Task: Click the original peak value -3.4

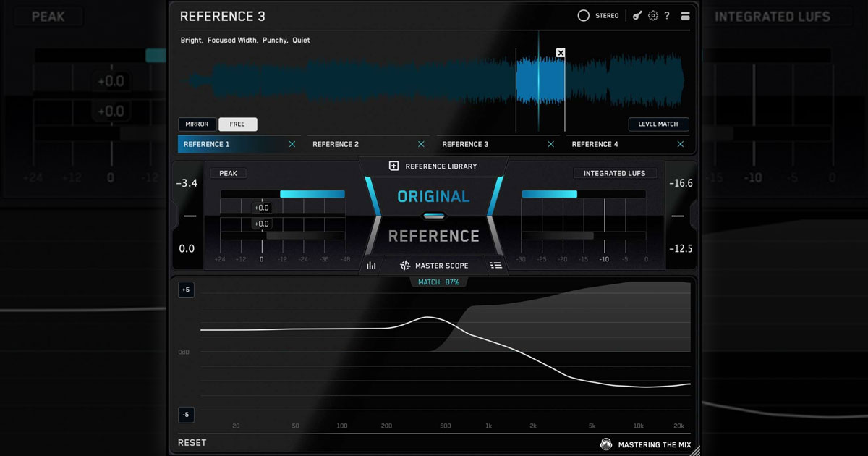Action: 187,183
